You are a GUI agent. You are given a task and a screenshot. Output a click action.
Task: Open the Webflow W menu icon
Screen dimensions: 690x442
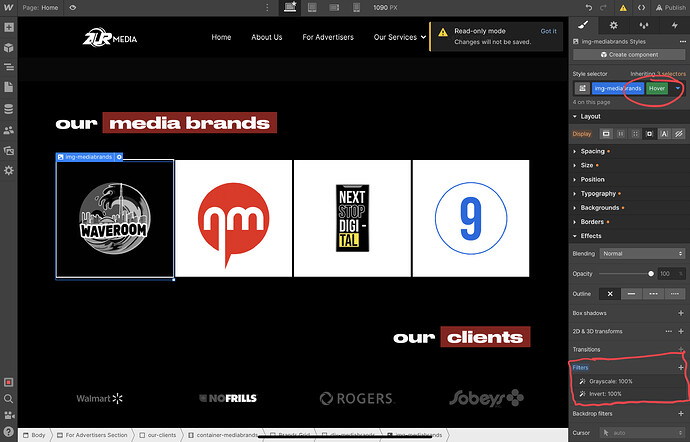[8, 7]
